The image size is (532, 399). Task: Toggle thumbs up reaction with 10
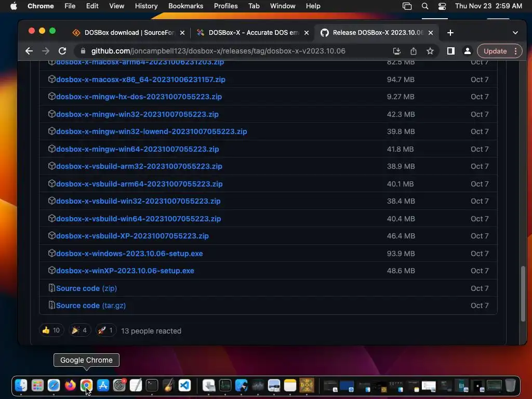pyautogui.click(x=51, y=330)
